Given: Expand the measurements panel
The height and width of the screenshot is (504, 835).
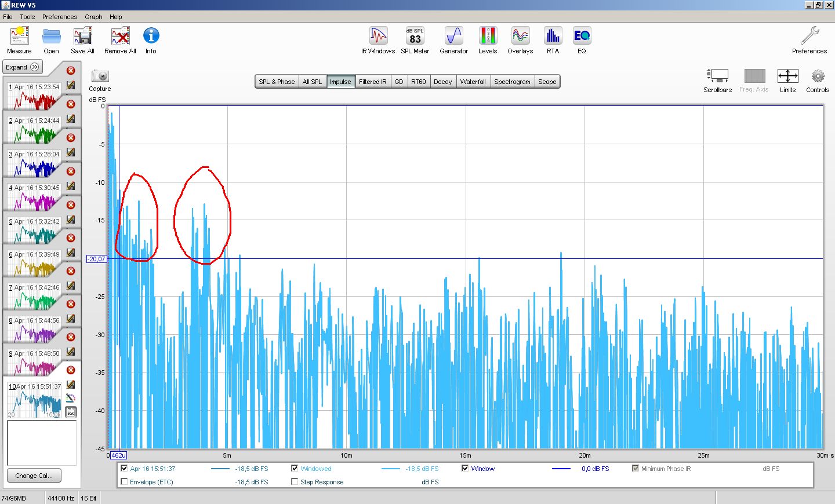Looking at the screenshot, I should [x=23, y=67].
